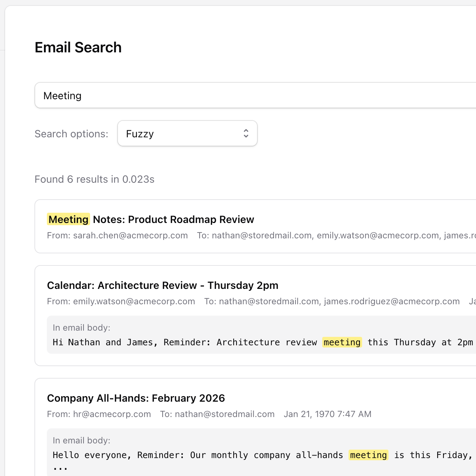
Task: Click the "Email Search" page heading
Action: (x=78, y=48)
